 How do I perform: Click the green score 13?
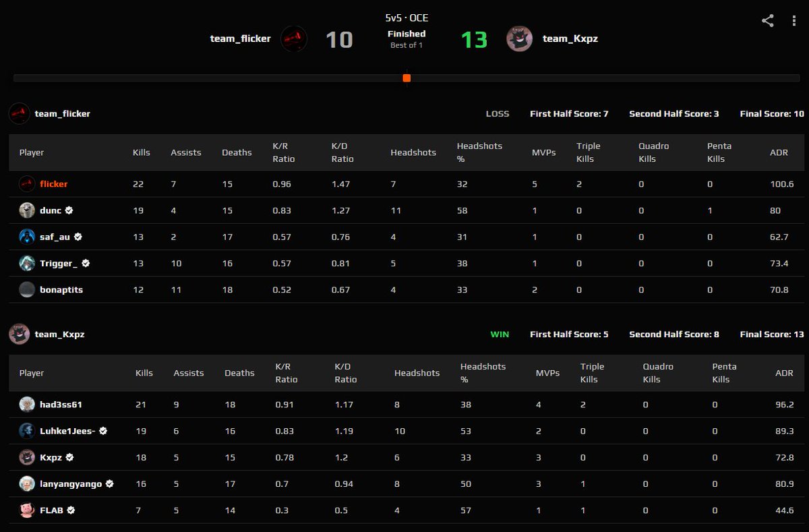point(474,40)
